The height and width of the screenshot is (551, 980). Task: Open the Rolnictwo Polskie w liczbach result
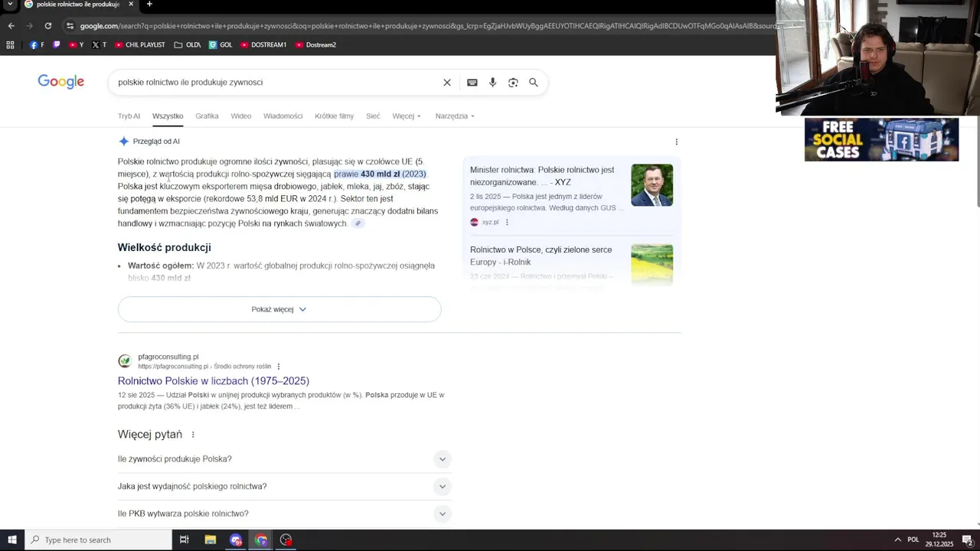tap(214, 380)
